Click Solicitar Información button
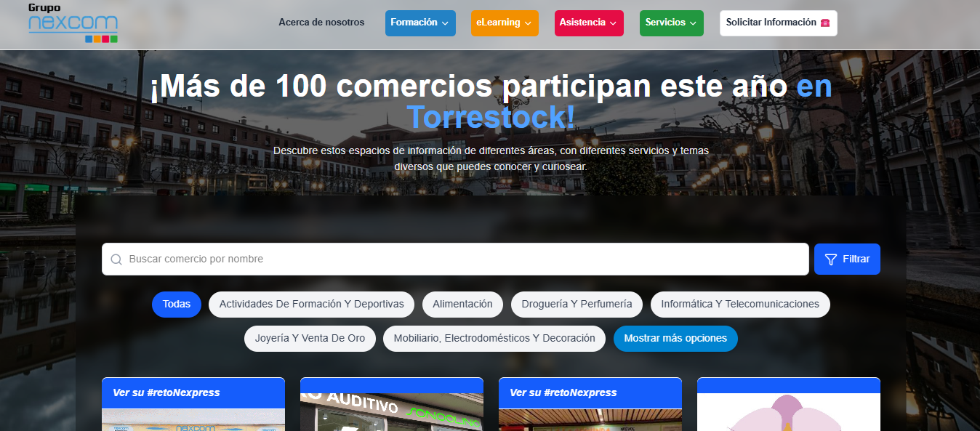This screenshot has height=431, width=980. point(778,23)
